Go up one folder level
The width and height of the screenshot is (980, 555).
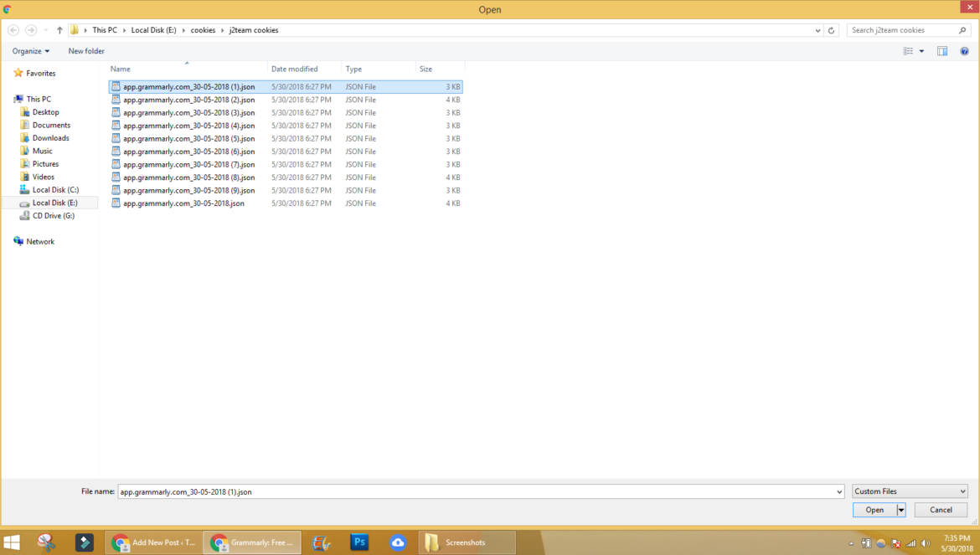(59, 30)
